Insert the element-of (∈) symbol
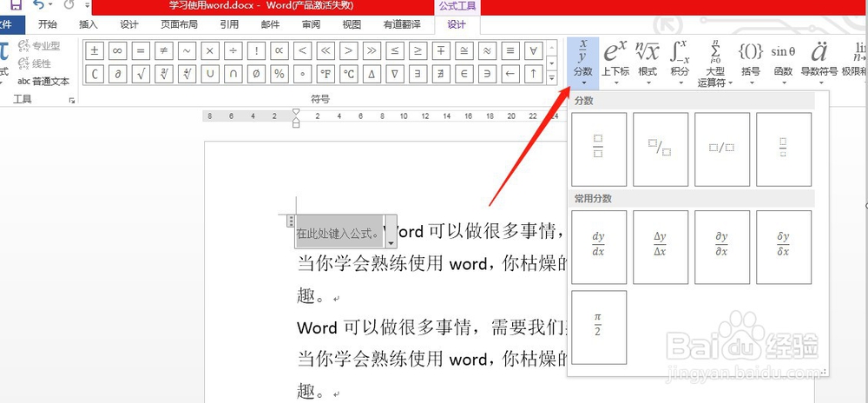The width and height of the screenshot is (868, 403). (464, 74)
